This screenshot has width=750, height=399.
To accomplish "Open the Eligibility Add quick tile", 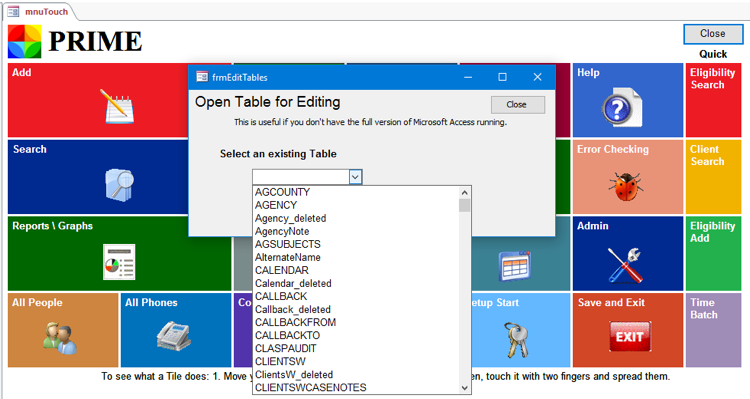I will [713, 253].
